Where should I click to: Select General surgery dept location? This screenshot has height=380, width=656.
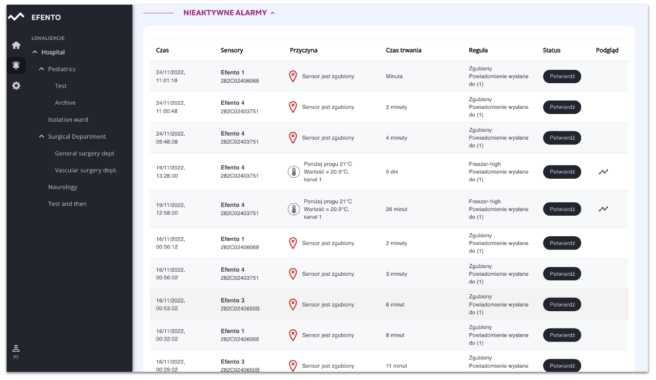pos(85,153)
